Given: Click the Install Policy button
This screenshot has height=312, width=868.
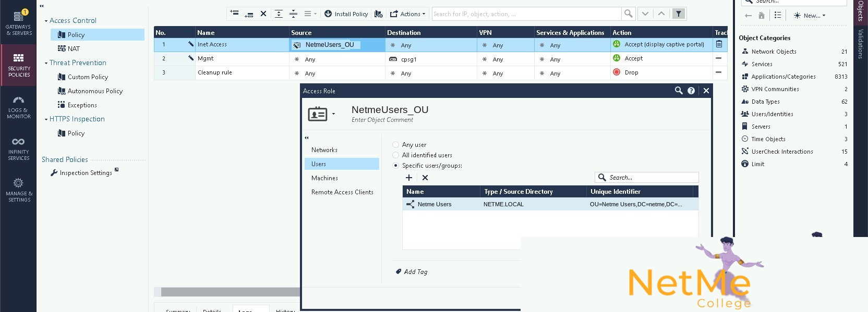Looking at the screenshot, I should tap(346, 14).
